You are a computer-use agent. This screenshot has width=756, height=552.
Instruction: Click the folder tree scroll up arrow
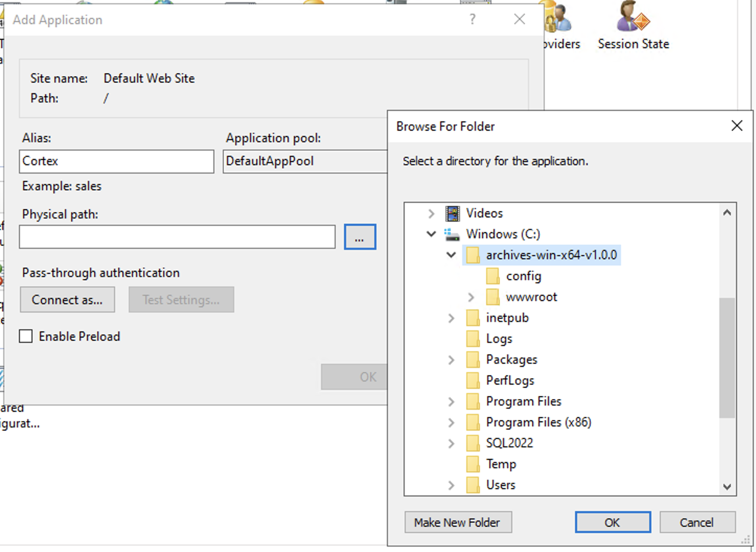pyautogui.click(x=727, y=213)
